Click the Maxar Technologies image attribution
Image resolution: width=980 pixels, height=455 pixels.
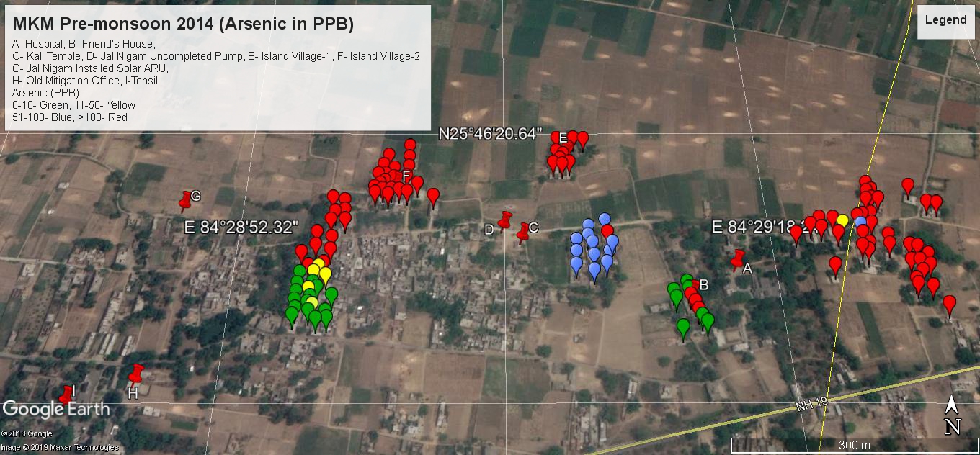[x=59, y=447]
